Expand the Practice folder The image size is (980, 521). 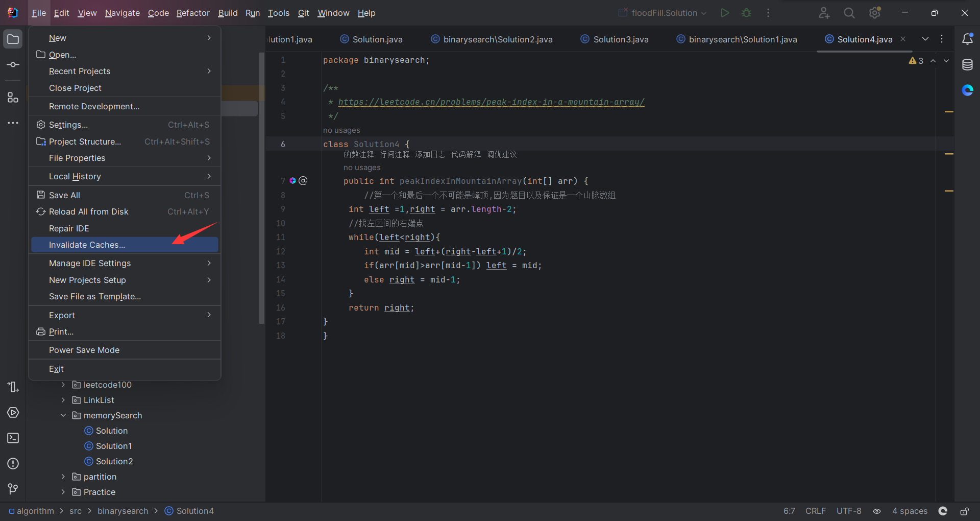(63, 492)
